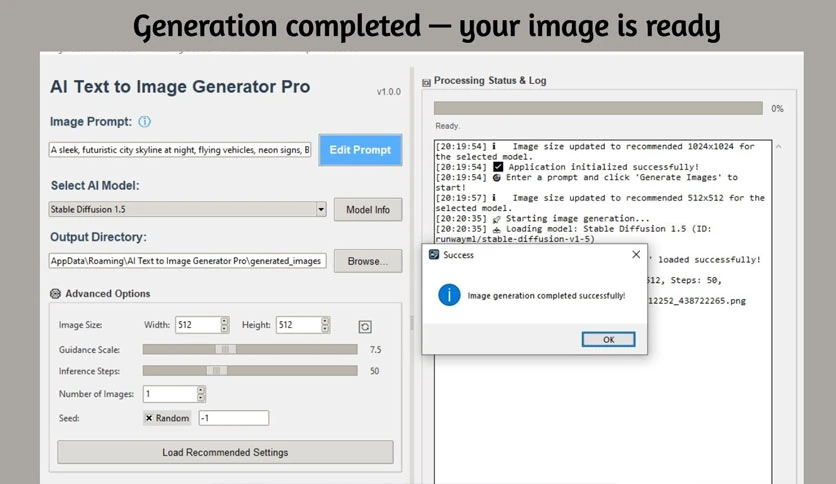
Task: Click the image size reset icon
Action: coord(365,327)
